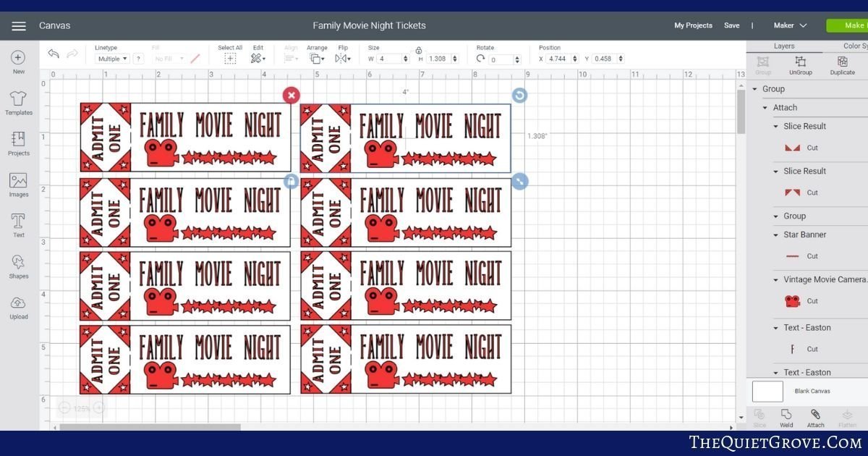Select the Text tool in sidebar
868x456 pixels.
19,221
